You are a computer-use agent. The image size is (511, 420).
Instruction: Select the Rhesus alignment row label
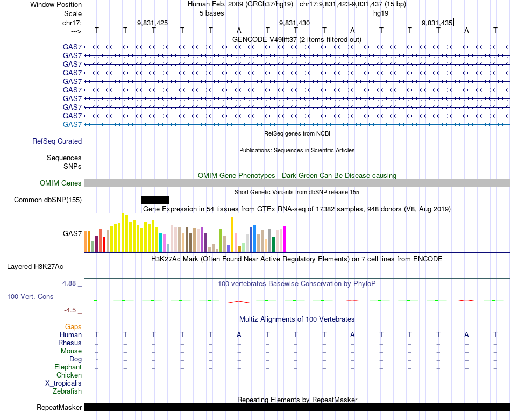click(x=70, y=343)
